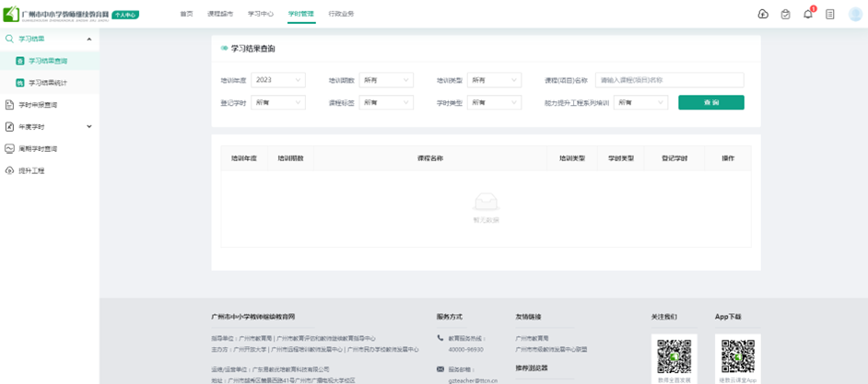Click the green site logo icon
868x384 pixels.
click(10, 14)
